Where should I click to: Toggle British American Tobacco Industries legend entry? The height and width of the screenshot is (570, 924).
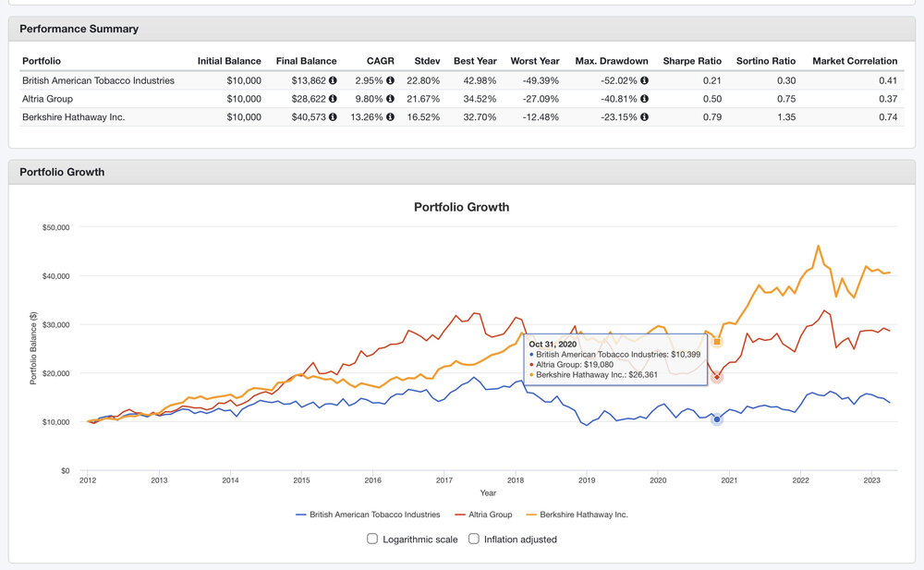click(368, 515)
